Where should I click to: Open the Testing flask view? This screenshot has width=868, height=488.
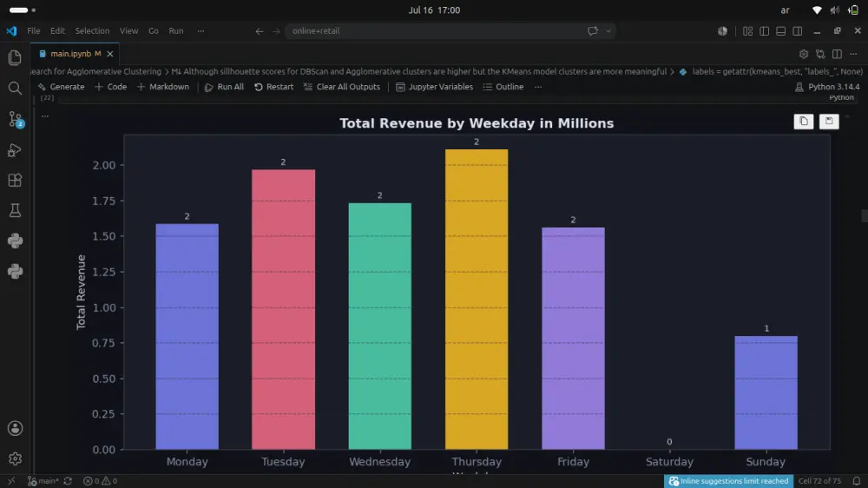tap(15, 210)
